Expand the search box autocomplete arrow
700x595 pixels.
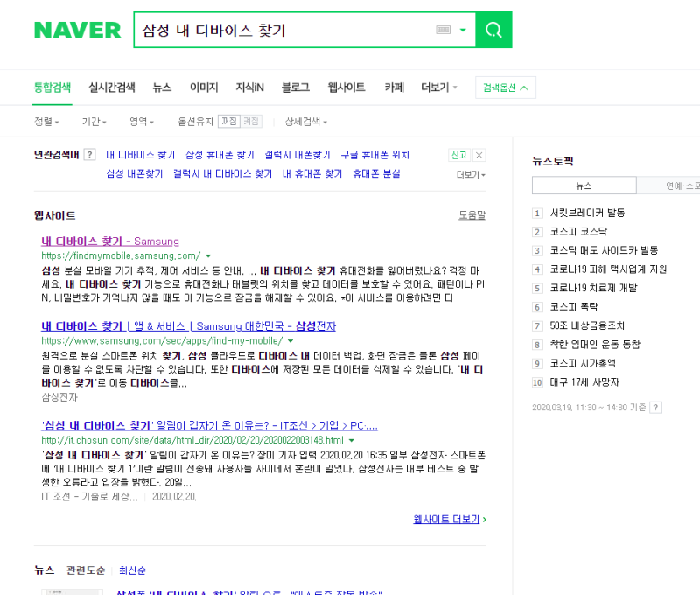click(463, 30)
